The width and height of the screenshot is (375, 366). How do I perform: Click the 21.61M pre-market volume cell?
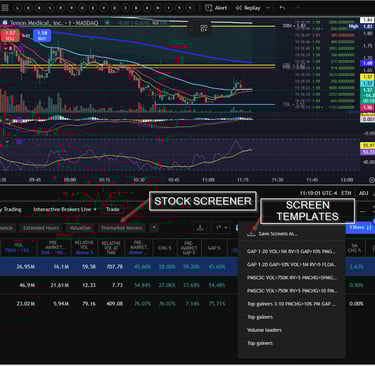pos(60,285)
